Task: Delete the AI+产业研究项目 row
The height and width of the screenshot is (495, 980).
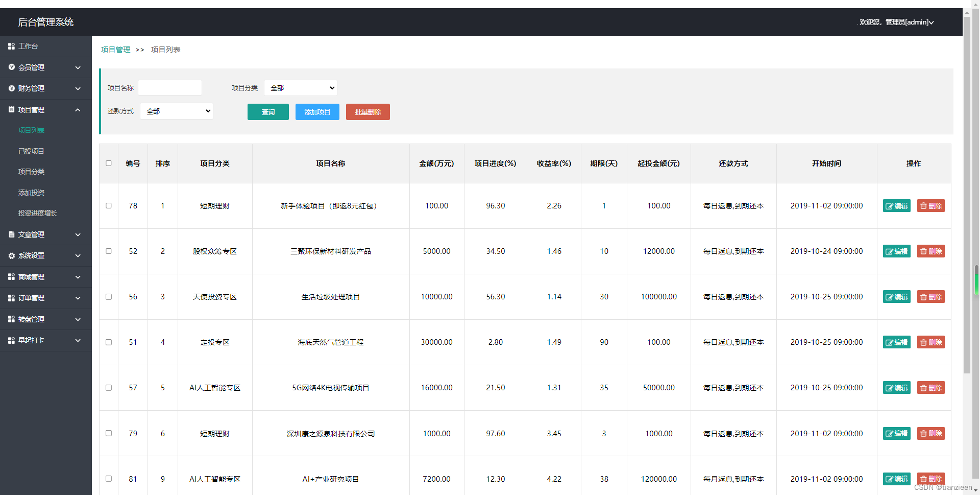Action: [930, 479]
